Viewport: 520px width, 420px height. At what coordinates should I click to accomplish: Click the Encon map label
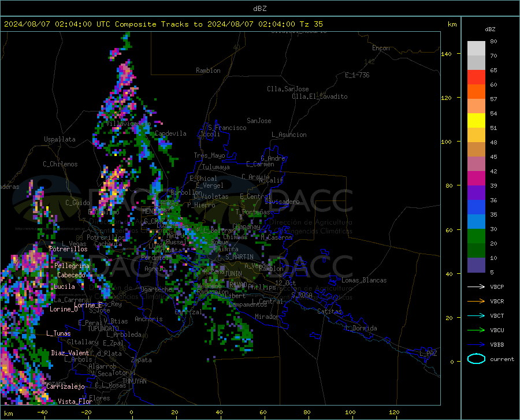tap(381, 48)
